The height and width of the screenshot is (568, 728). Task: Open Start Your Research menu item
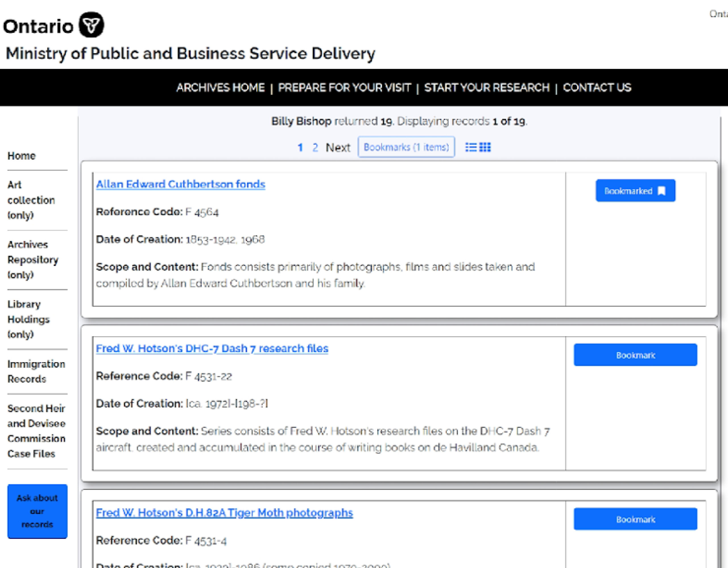click(487, 88)
